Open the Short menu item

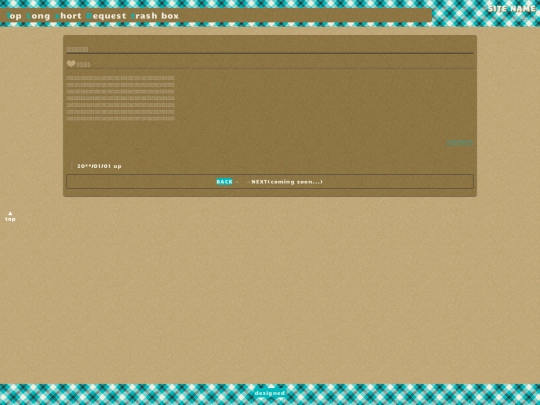coord(68,16)
